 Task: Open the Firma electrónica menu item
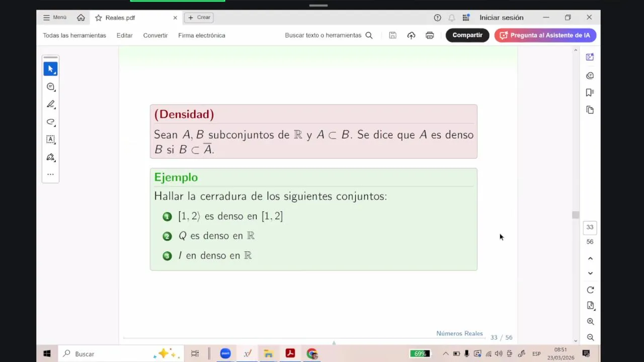click(x=202, y=36)
